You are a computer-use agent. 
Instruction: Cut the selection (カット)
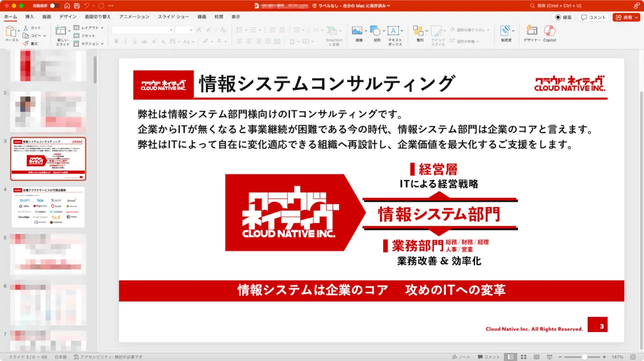32,27
